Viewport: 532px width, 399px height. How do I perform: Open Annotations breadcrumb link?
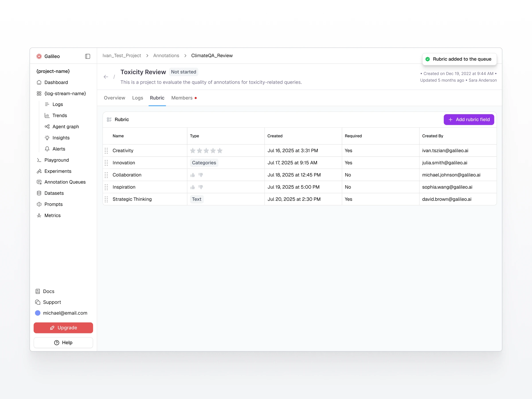[166, 56]
